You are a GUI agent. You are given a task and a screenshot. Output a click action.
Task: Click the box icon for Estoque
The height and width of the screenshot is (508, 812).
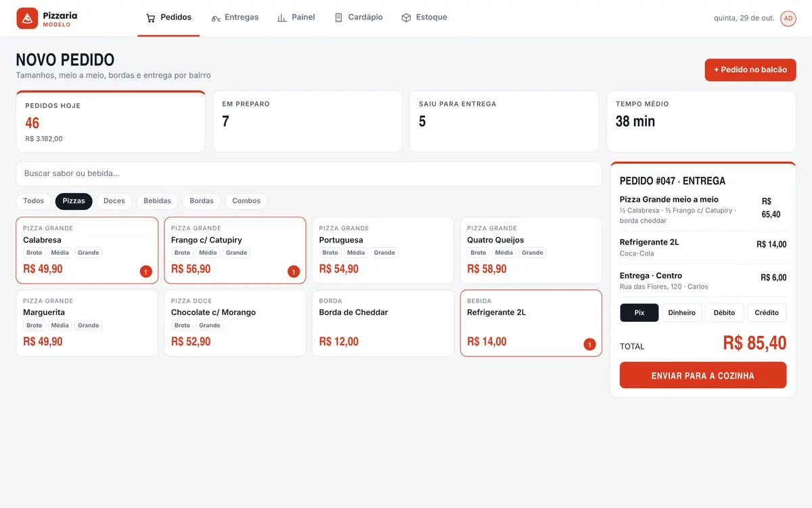(x=406, y=18)
